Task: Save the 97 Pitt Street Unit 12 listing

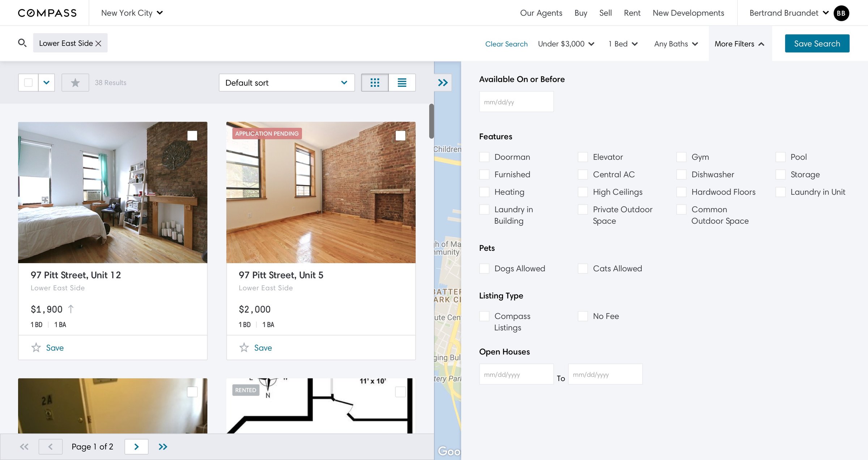Action: 55,348
